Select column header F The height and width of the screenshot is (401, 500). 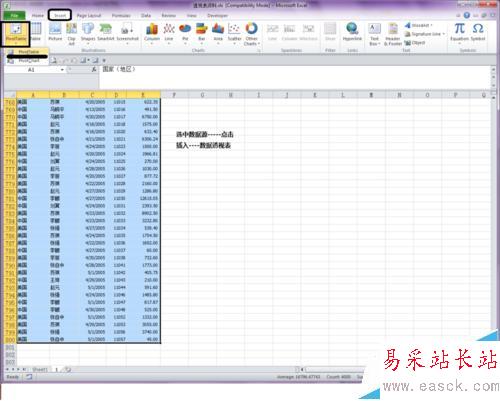tap(174, 95)
